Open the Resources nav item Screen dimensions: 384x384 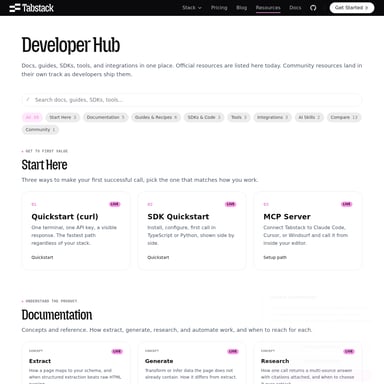[x=268, y=8]
